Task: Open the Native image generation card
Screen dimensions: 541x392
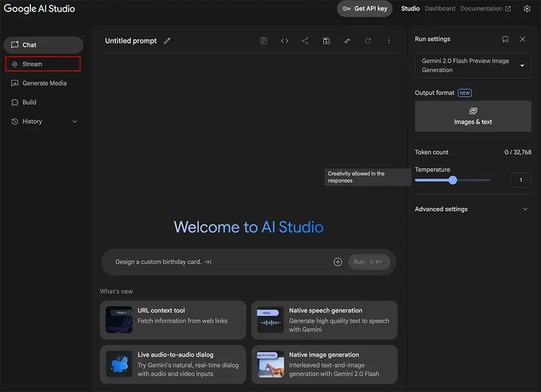Action: [324, 364]
